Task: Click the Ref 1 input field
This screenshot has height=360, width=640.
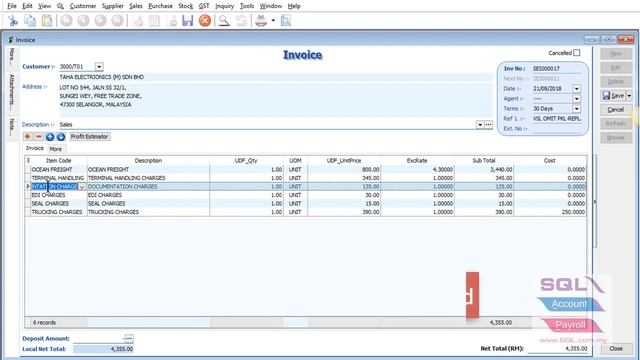Action: pos(556,118)
